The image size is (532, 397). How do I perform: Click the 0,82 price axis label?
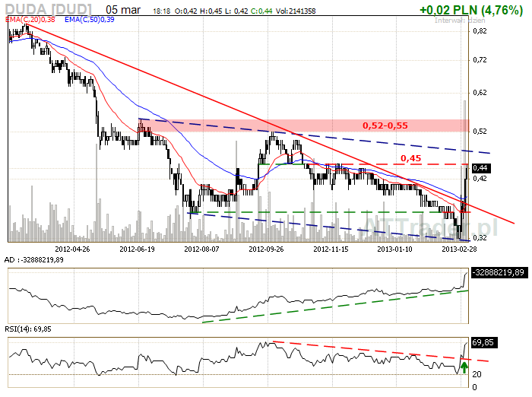(480, 31)
